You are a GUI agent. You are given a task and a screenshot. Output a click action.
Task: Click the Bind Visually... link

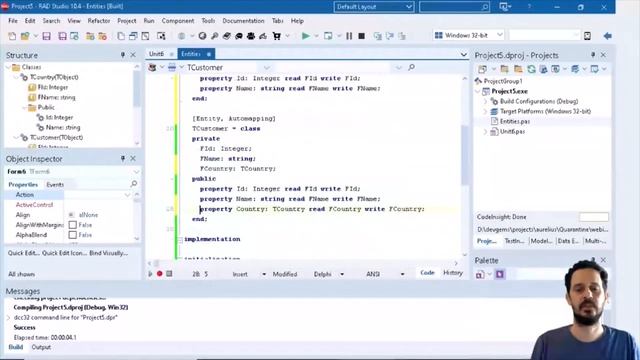109,253
